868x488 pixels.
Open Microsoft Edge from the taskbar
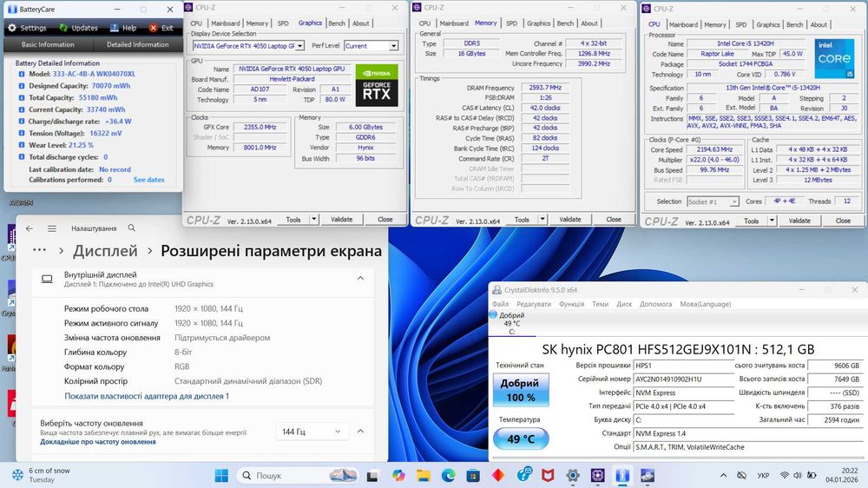click(449, 475)
